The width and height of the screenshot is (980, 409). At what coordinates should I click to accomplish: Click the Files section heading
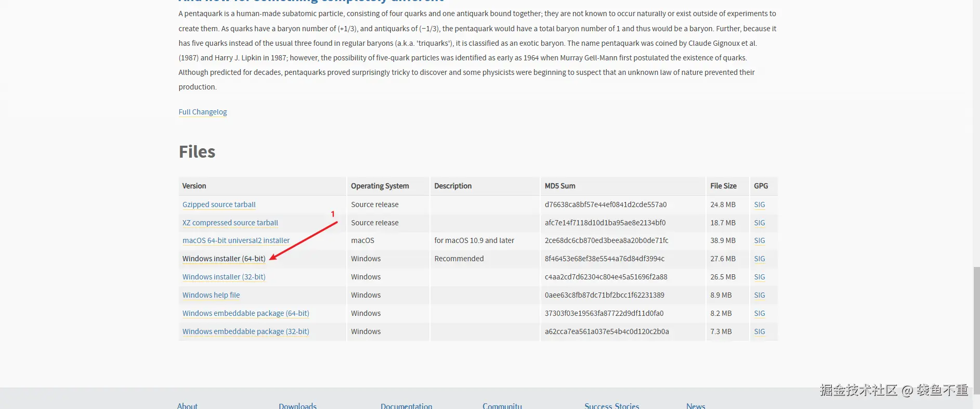click(x=197, y=151)
